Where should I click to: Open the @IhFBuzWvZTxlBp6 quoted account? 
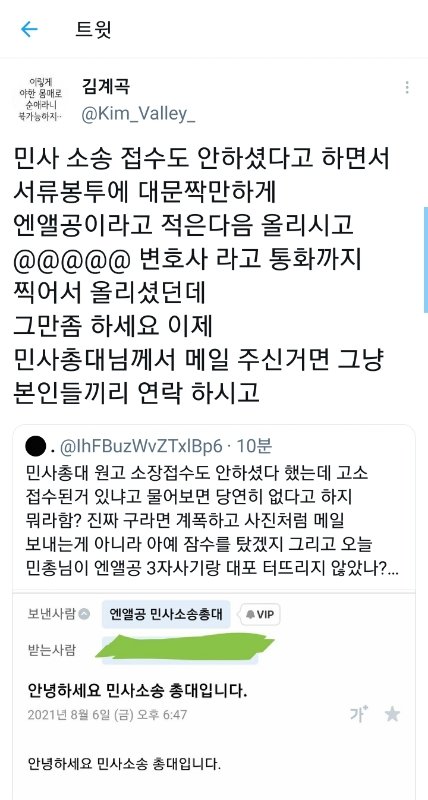click(x=141, y=447)
